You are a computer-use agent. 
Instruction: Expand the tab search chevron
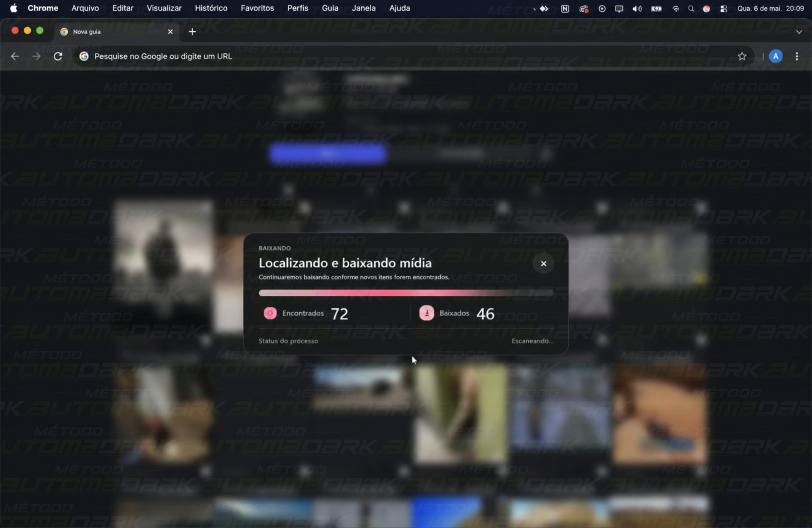(799, 32)
